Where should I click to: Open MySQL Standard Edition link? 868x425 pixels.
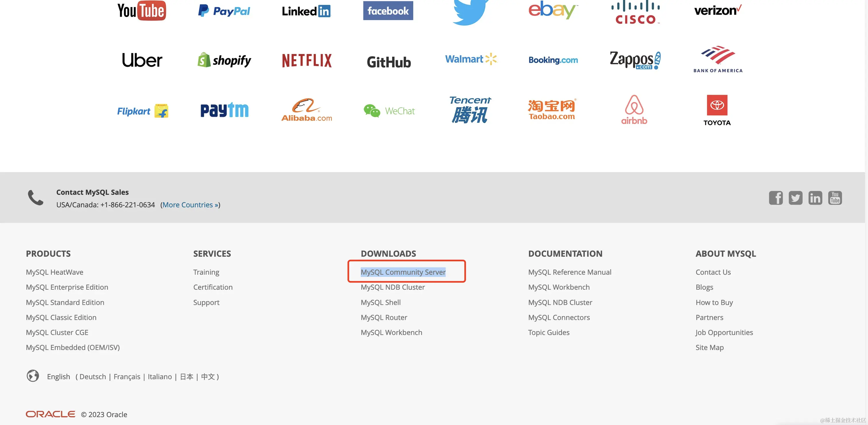click(65, 302)
